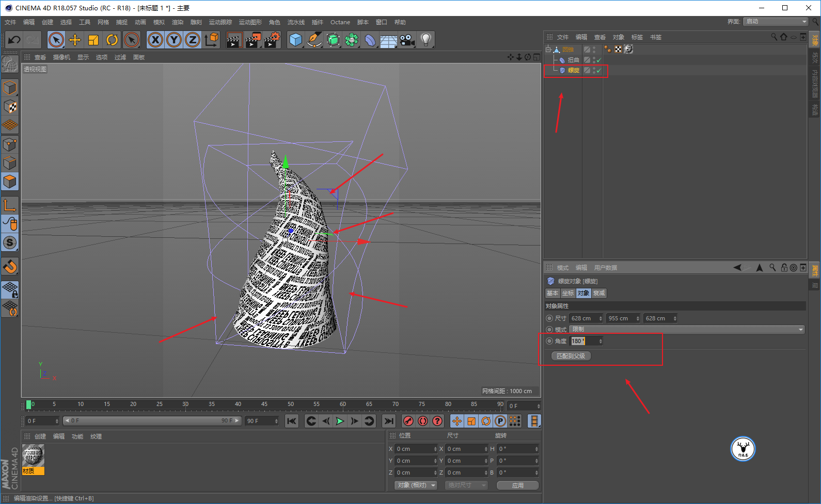
Task: Click the floor environment icon
Action: (x=388, y=40)
